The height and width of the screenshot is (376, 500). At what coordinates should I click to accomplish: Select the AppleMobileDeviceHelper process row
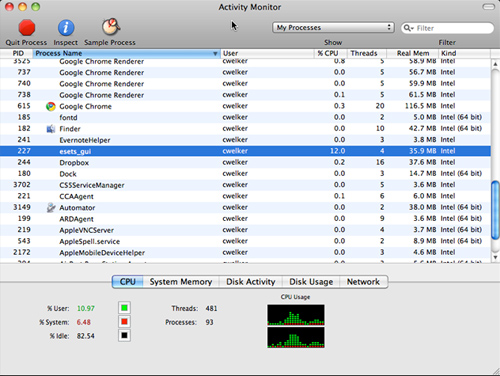[245, 252]
